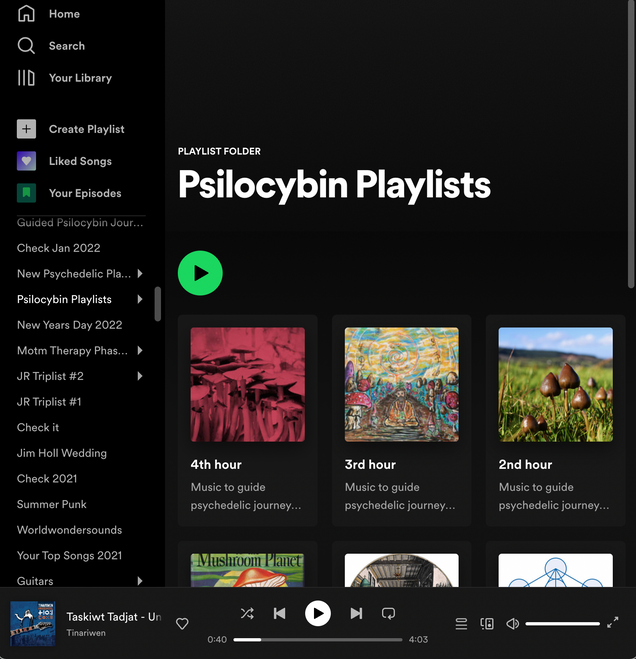636x659 pixels.
Task: Open the 4th hour playlist card
Action: tap(248, 420)
